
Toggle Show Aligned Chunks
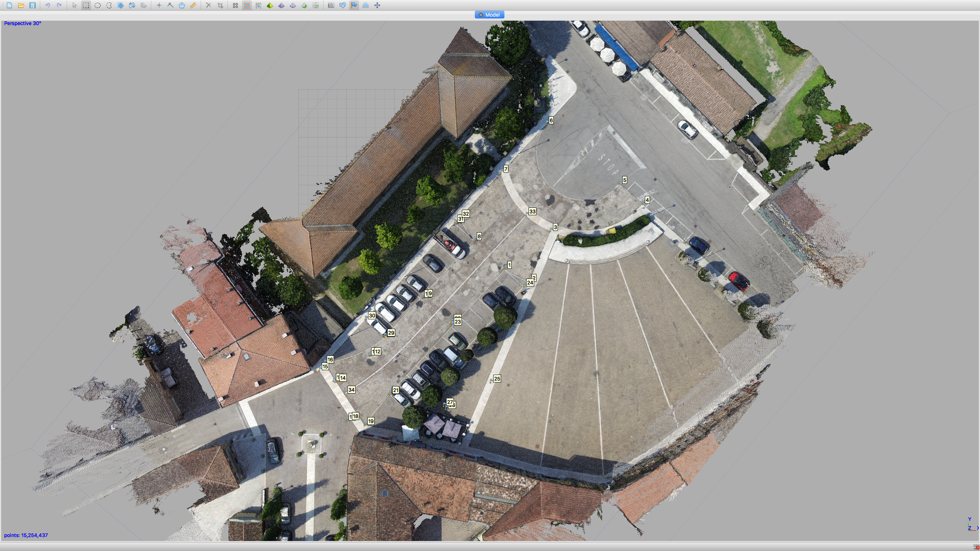tap(366, 5)
